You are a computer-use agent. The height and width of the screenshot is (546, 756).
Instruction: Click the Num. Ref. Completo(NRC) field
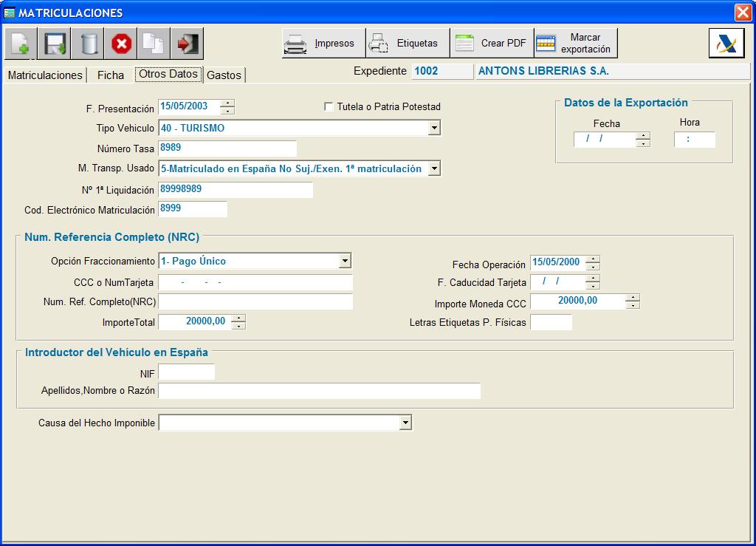pyautogui.click(x=255, y=301)
